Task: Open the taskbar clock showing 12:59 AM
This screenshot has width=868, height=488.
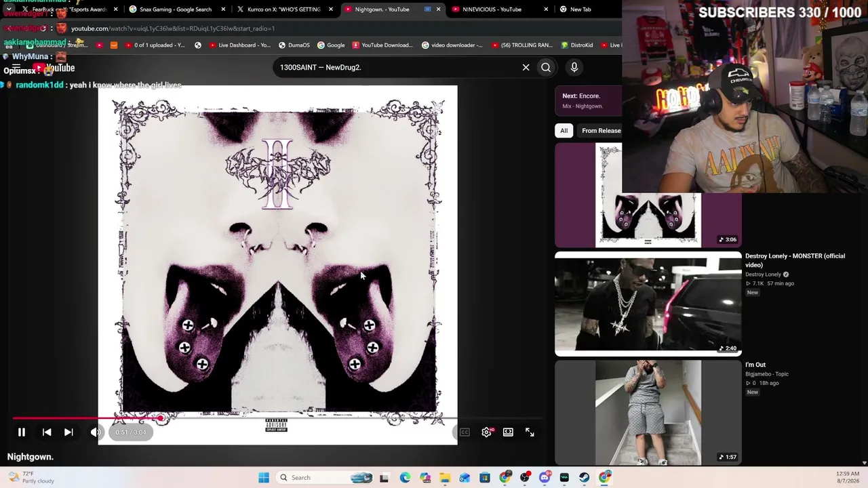Action: pyautogui.click(x=848, y=477)
